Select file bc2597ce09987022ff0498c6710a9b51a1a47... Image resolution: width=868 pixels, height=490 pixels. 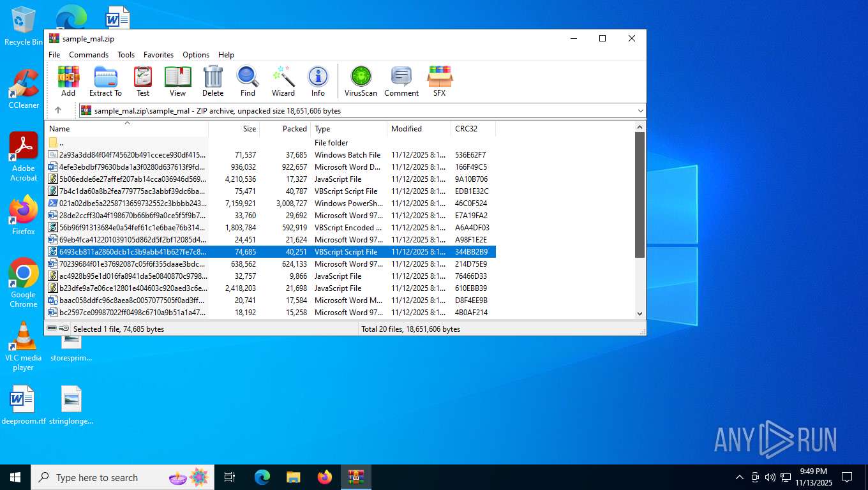(271, 313)
